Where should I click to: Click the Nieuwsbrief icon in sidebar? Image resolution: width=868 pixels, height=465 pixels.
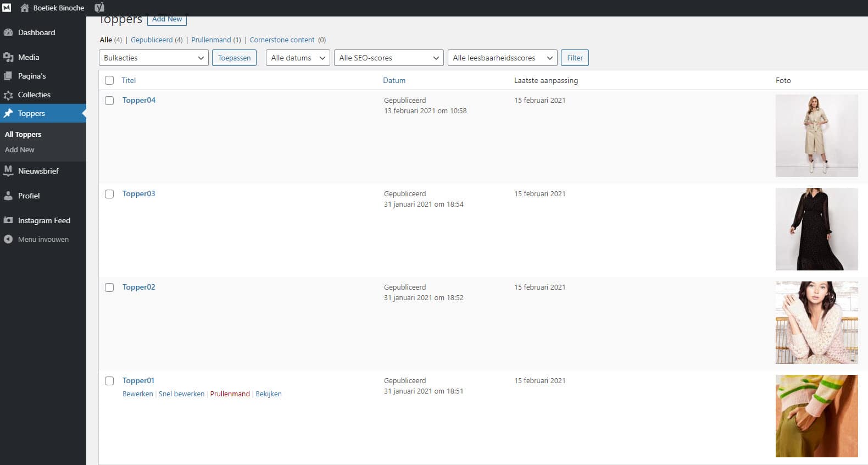[8, 171]
